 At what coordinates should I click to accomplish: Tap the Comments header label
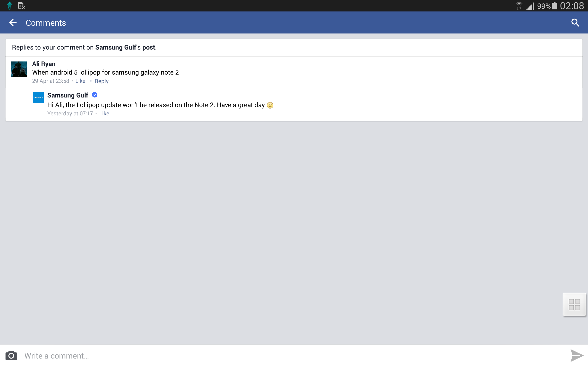point(46,22)
